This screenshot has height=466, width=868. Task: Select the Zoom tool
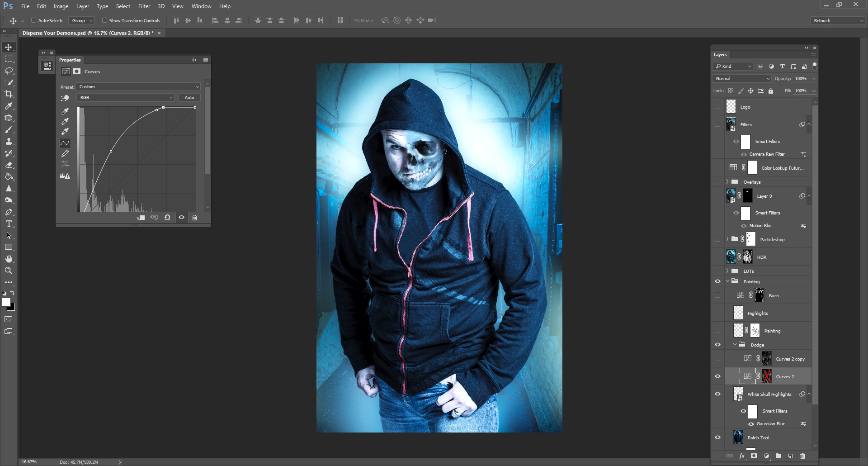tap(9, 271)
